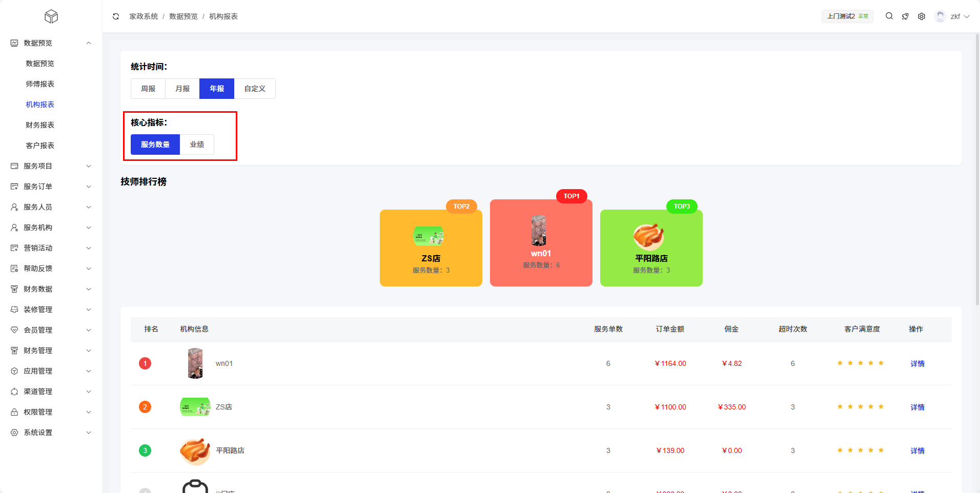The image size is (980, 493).
Task: Select the 周报 time range
Action: [x=148, y=89]
